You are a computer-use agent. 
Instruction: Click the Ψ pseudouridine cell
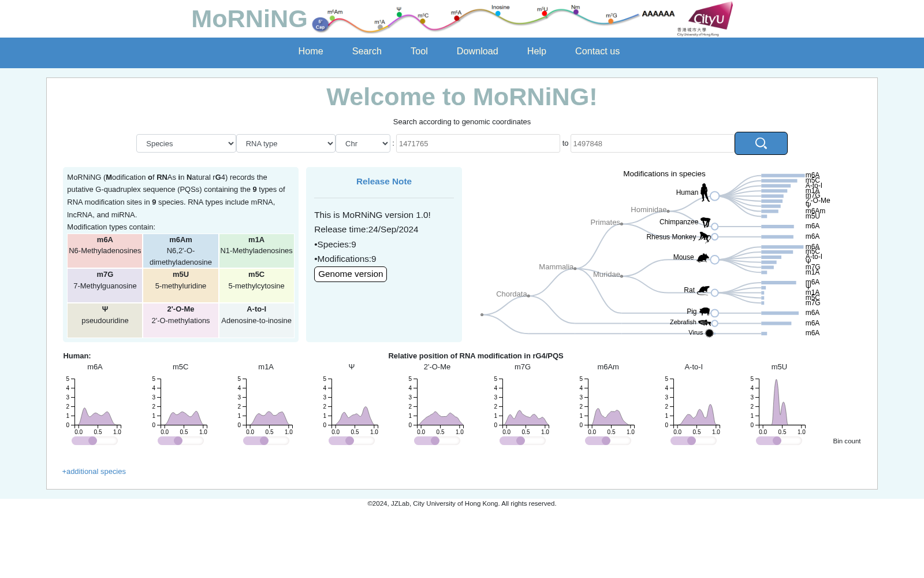(x=105, y=320)
